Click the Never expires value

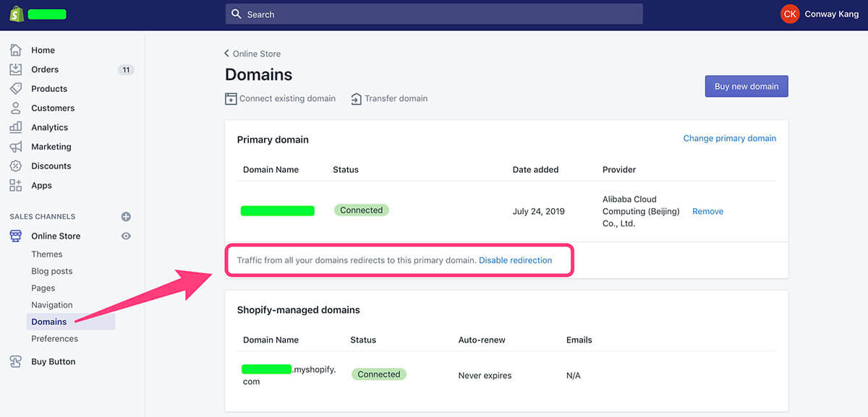[x=485, y=375]
